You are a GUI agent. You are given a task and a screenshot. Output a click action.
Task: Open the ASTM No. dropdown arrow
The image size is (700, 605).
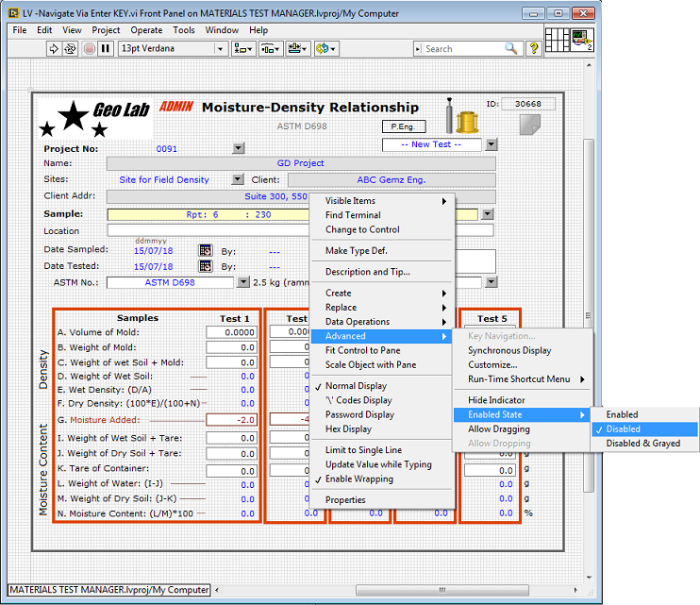pos(242,282)
